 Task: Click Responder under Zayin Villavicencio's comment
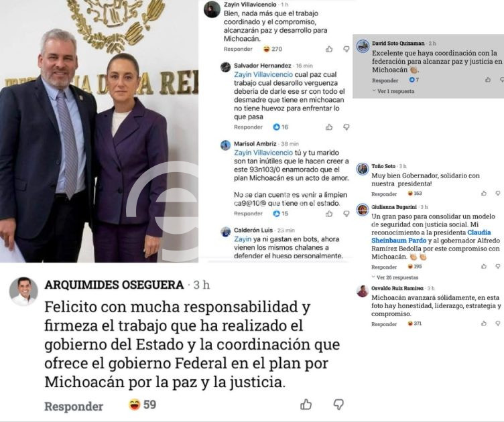[238, 49]
